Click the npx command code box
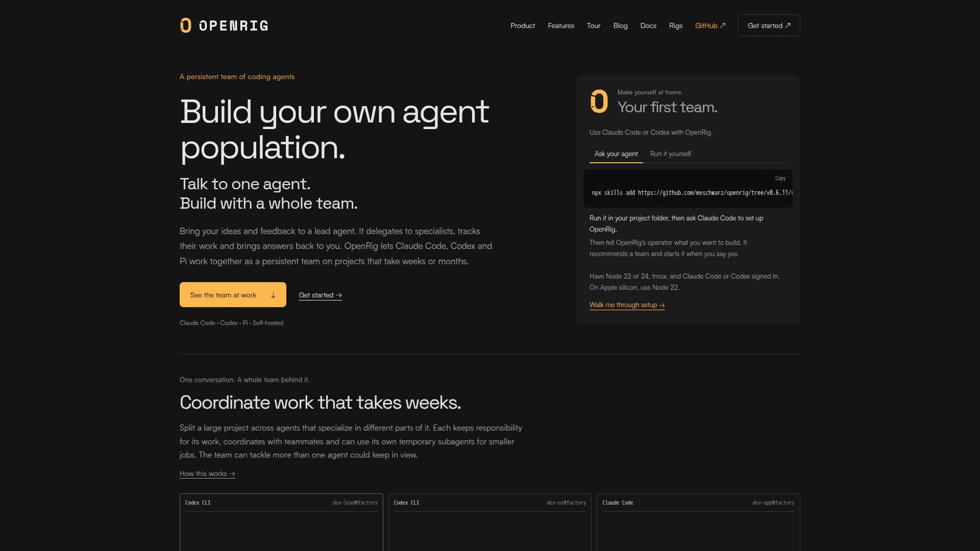Screen dimensions: 980x551 point(688,189)
